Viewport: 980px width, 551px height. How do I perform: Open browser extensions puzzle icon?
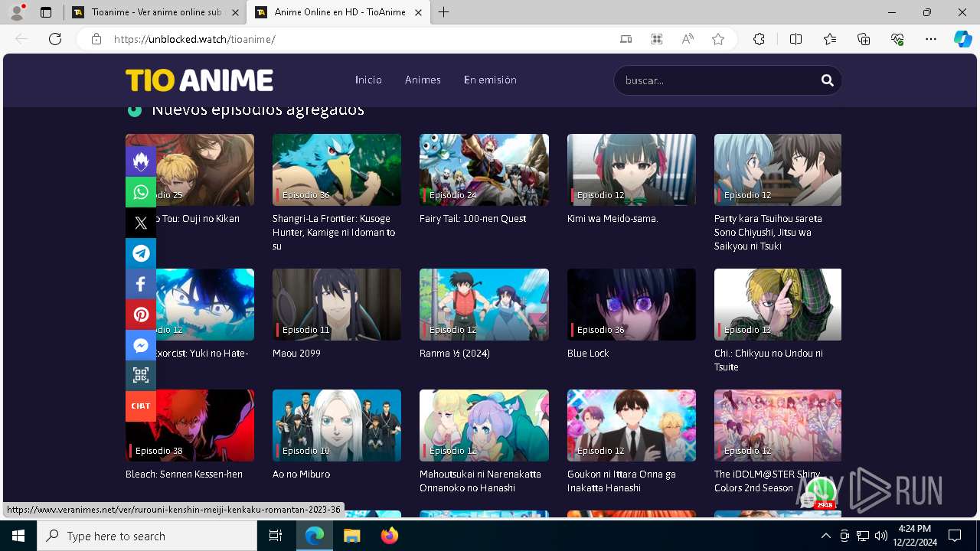pyautogui.click(x=759, y=39)
